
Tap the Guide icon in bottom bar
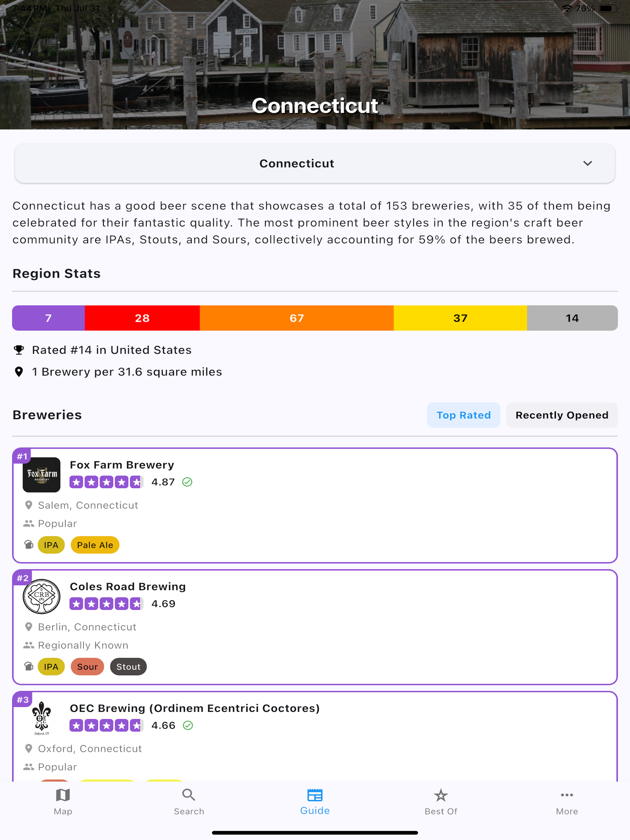click(315, 795)
